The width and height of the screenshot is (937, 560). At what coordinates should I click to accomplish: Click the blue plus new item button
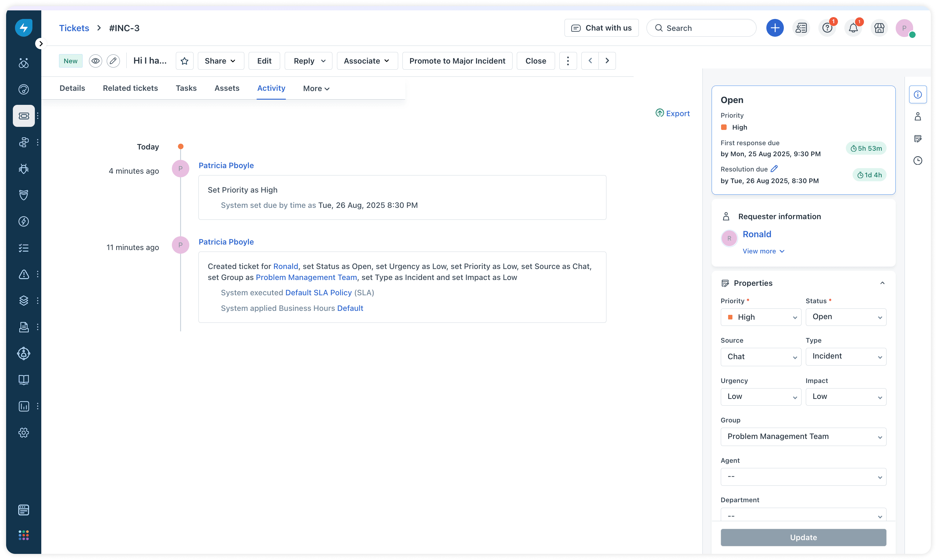click(x=775, y=28)
